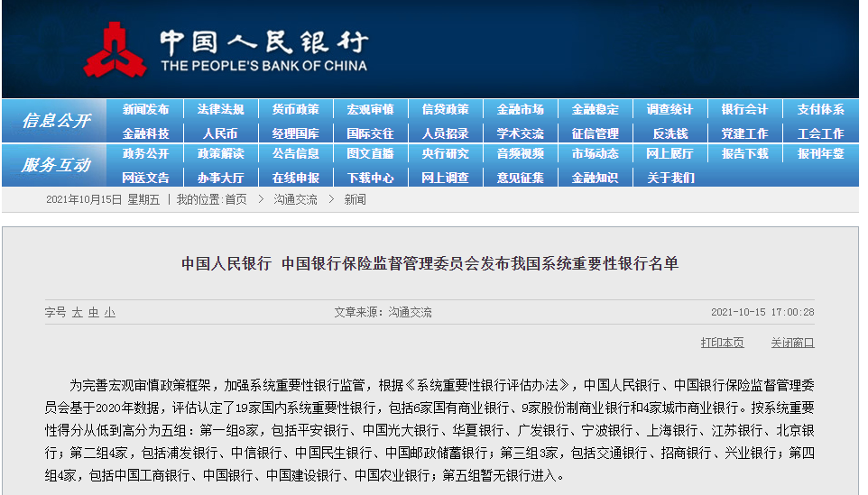Open the 新闻发布 menu item

[x=145, y=109]
